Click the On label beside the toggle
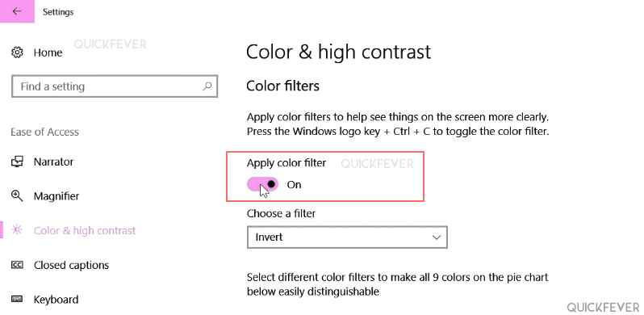The width and height of the screenshot is (644, 315). pos(294,185)
